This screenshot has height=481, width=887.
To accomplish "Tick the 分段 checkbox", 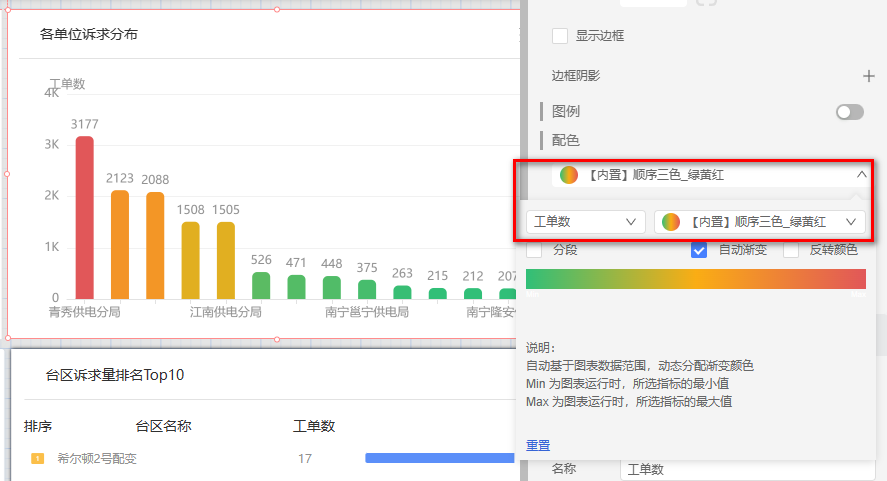I will point(534,250).
